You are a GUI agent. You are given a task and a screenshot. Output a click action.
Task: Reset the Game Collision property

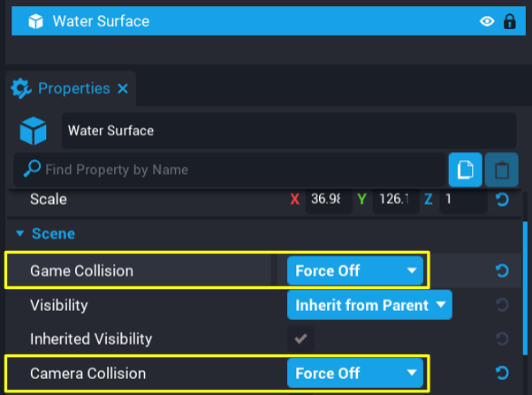(x=502, y=270)
